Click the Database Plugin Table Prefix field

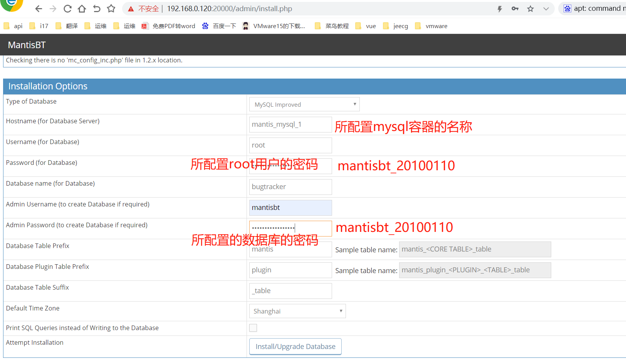pyautogui.click(x=290, y=270)
